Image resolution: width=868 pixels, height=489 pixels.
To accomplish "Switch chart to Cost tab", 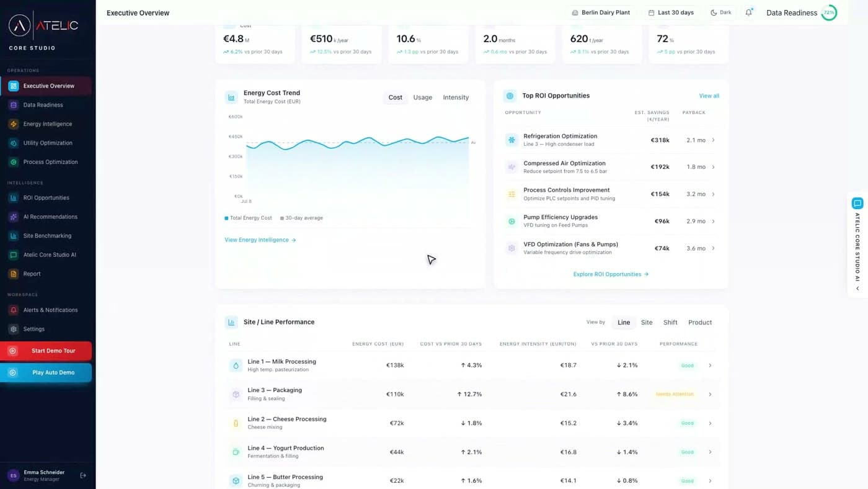I will (396, 97).
